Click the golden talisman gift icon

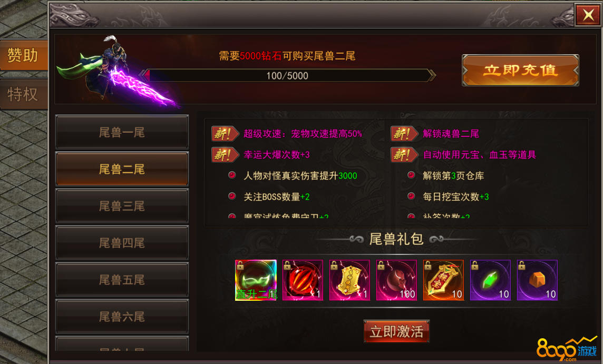[349, 280]
